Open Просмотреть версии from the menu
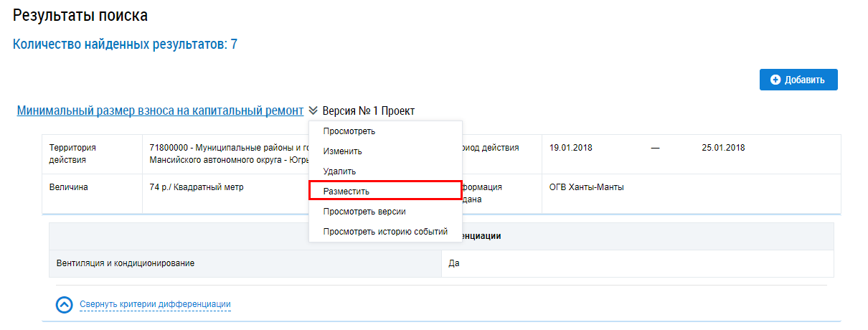This screenshot has width=868, height=330. coord(364,212)
